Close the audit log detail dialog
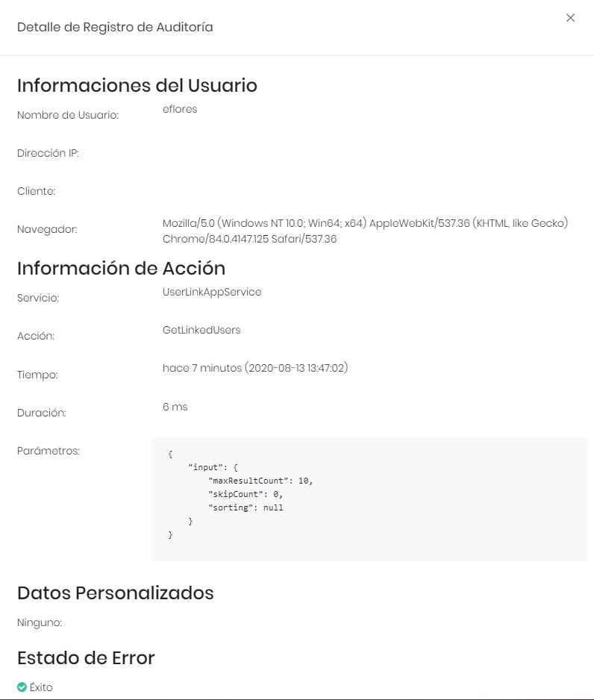This screenshot has width=594, height=700. point(570,18)
